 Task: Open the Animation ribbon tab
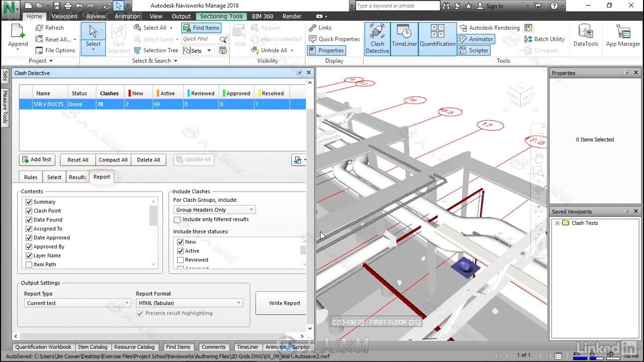(x=127, y=16)
